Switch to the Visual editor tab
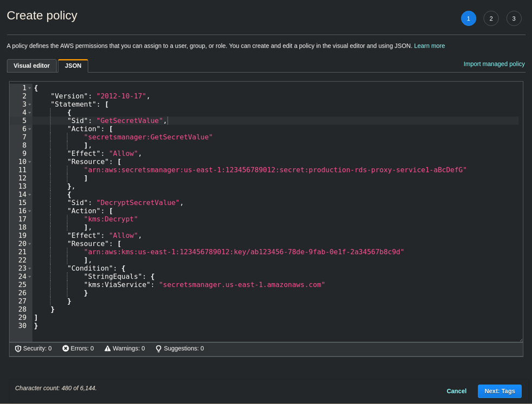532x404 pixels. 31,66
